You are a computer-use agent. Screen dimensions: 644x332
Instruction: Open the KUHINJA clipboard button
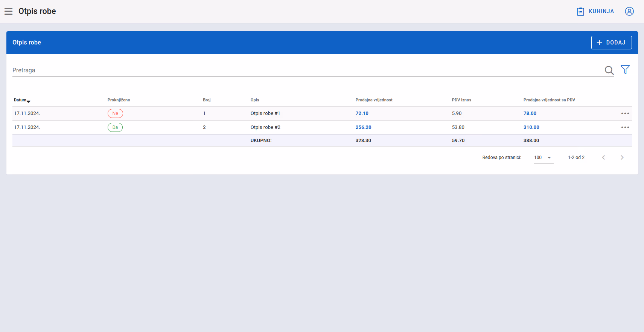595,11
